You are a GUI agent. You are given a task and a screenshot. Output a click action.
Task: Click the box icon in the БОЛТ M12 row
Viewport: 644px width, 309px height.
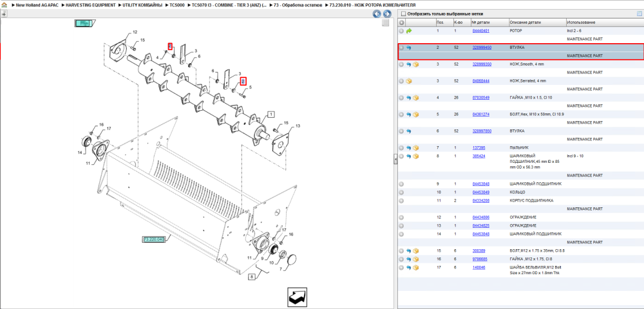click(415, 250)
